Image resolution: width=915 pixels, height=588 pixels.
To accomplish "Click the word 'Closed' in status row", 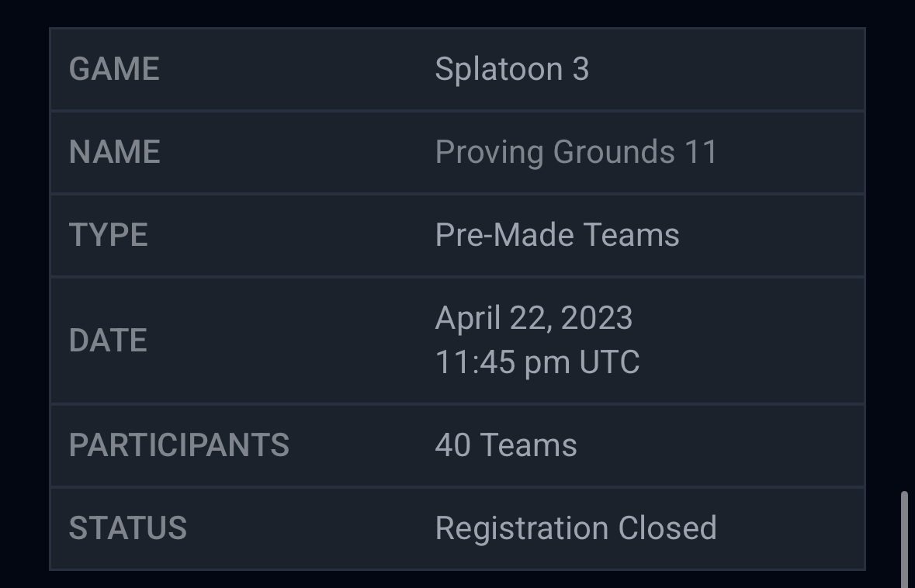I will coord(667,528).
